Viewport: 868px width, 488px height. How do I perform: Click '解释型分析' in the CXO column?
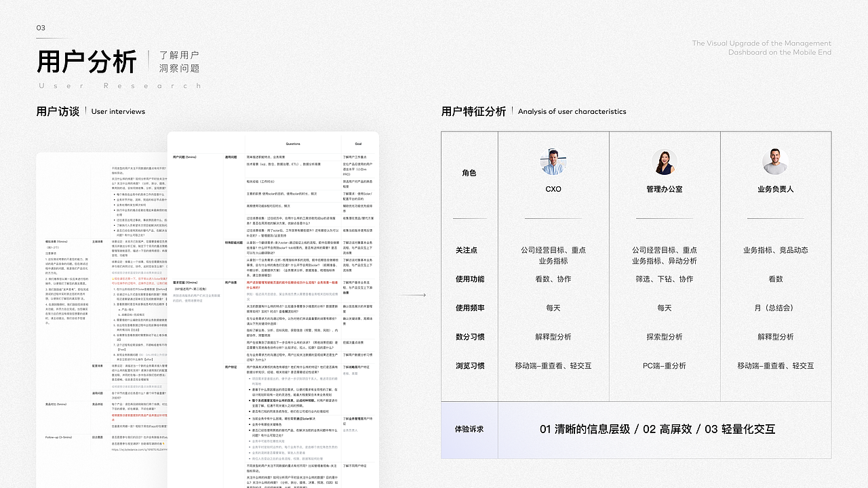click(x=553, y=337)
